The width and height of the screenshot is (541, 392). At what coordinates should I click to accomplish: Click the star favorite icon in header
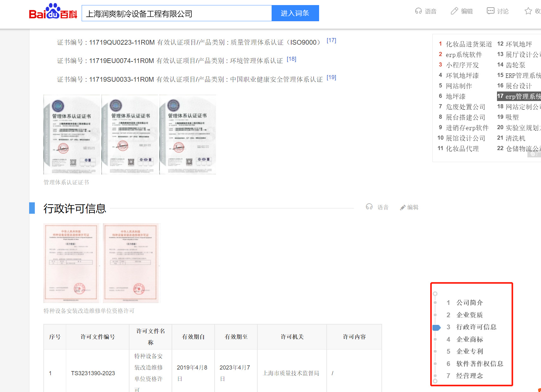coord(528,11)
